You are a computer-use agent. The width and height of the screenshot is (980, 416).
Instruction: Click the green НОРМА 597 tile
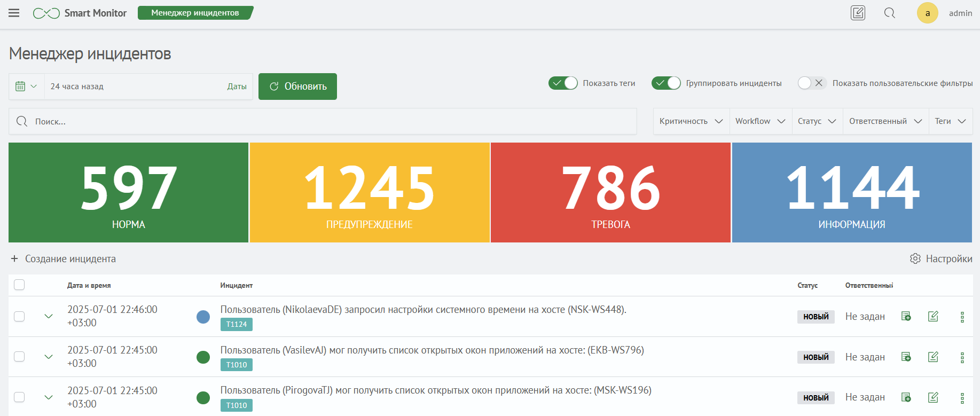pyautogui.click(x=128, y=192)
